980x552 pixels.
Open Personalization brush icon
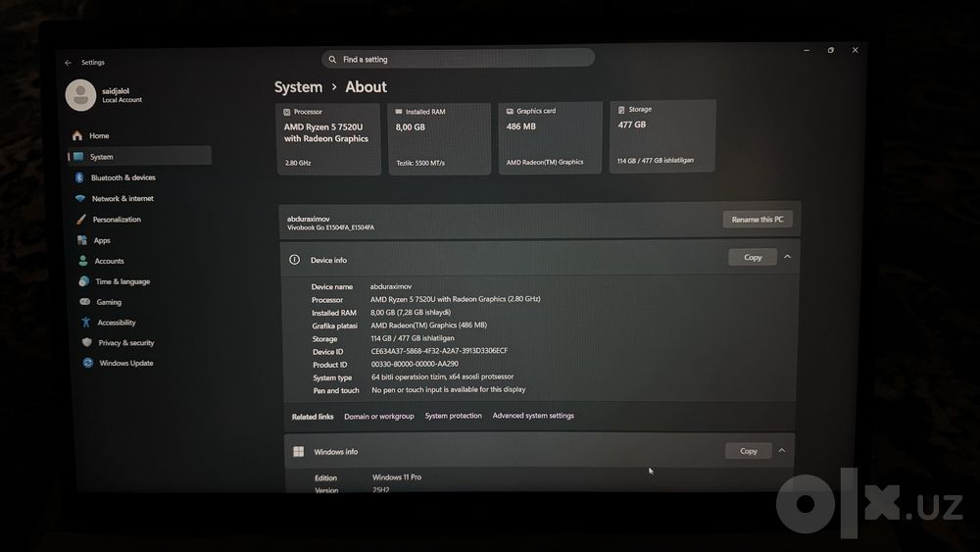pos(80,220)
